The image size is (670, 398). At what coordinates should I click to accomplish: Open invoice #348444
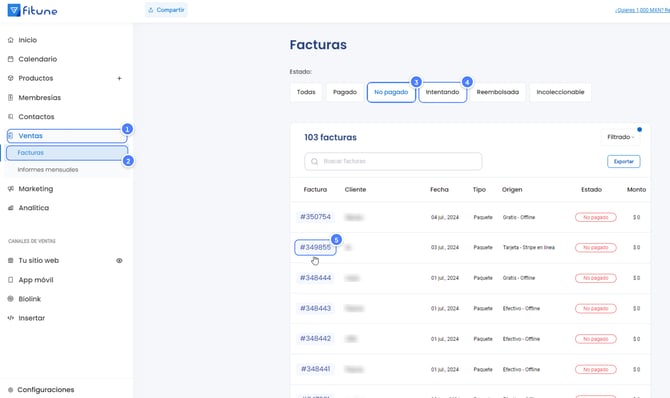(x=315, y=278)
